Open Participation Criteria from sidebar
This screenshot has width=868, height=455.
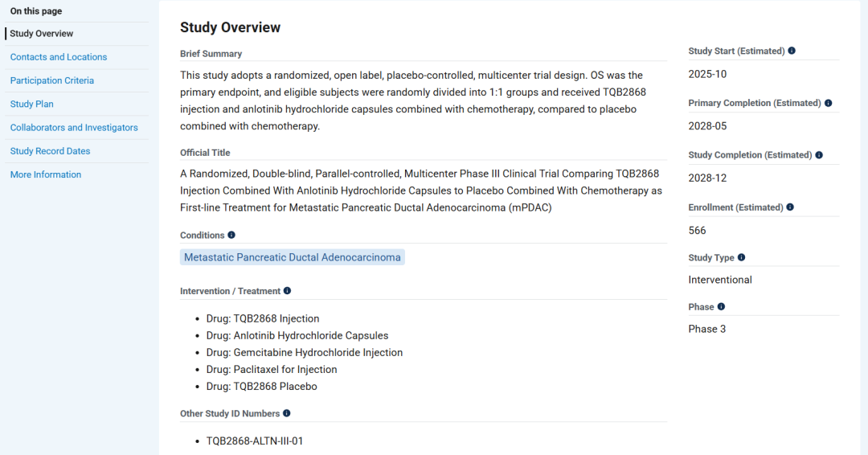tap(52, 80)
